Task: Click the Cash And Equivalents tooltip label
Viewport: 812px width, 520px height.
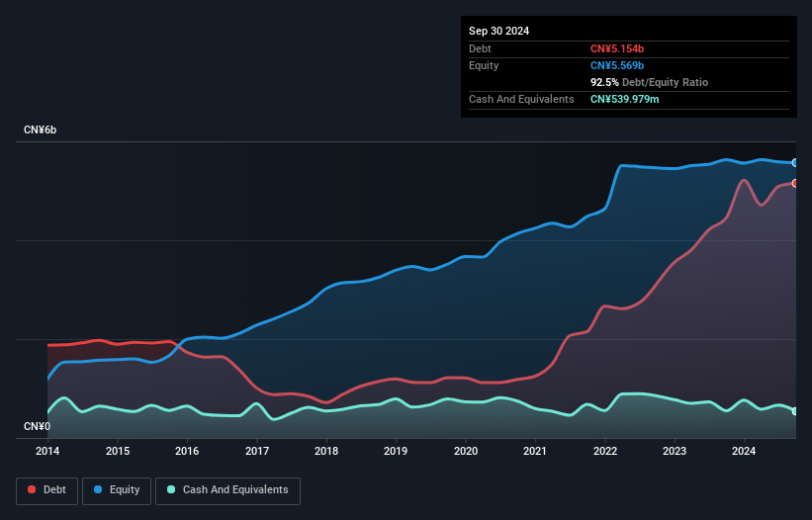Action: 521,99
